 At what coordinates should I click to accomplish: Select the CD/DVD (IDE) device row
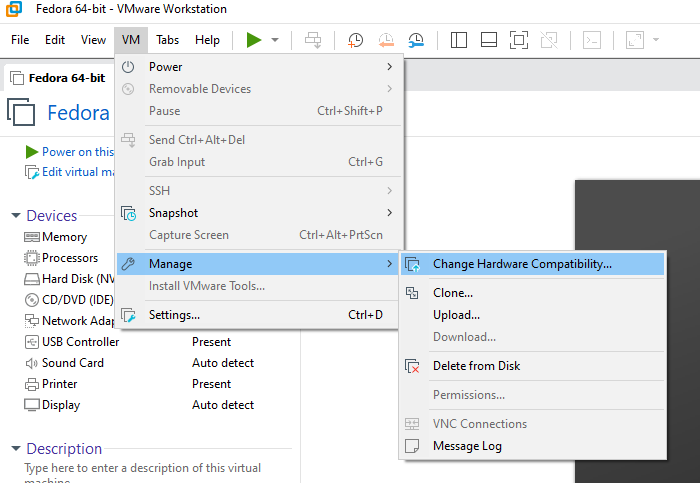tap(69, 300)
